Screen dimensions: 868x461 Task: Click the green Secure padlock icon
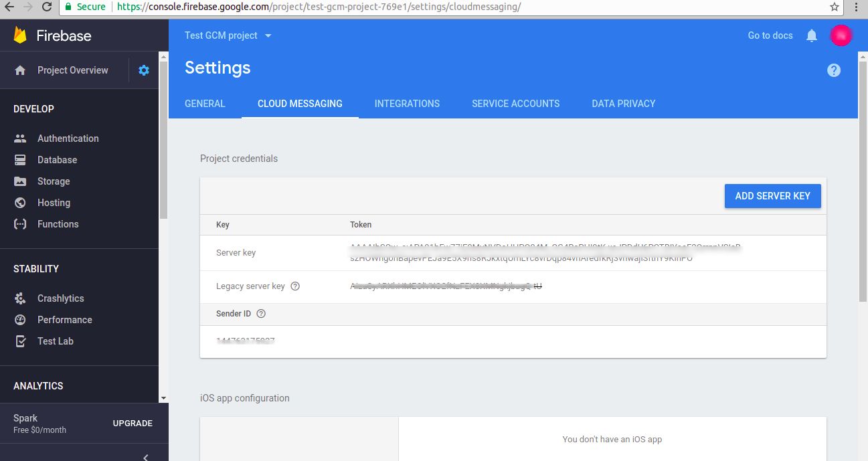pos(69,7)
